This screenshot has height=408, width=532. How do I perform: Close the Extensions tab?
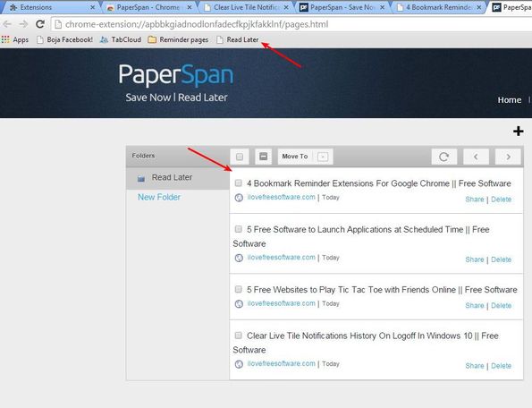pyautogui.click(x=92, y=7)
